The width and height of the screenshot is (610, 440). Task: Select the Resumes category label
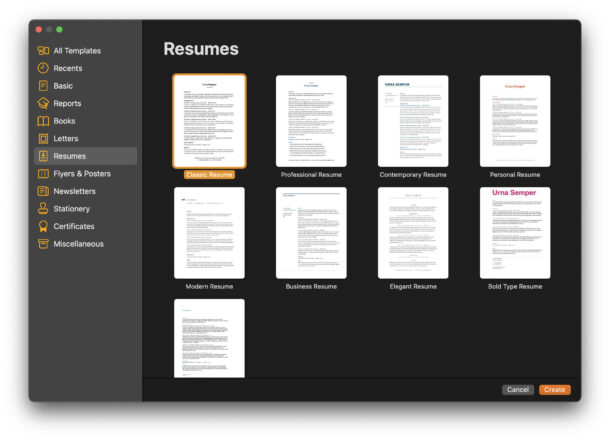tap(70, 156)
